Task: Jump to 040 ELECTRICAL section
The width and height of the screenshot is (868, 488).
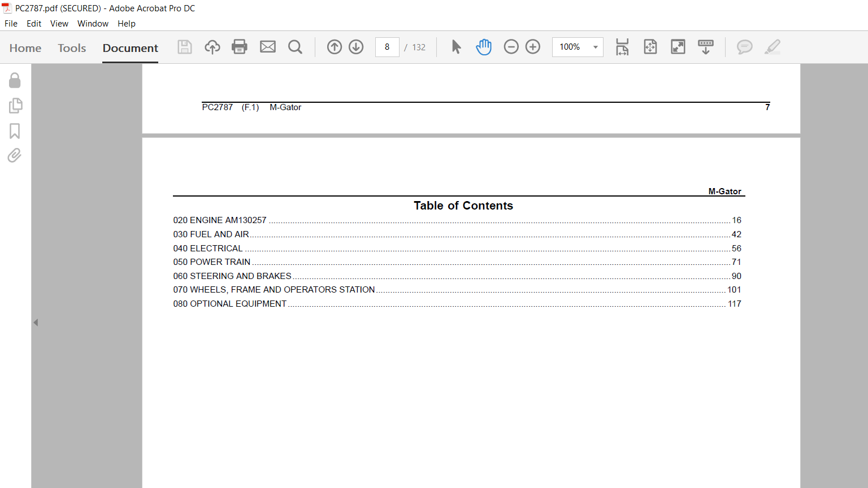Action: pyautogui.click(x=457, y=249)
